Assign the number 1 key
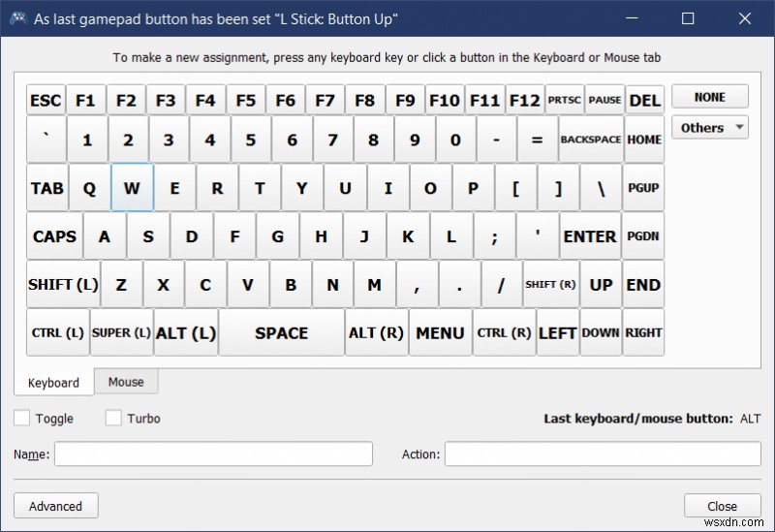This screenshot has width=775, height=532. coord(87,140)
